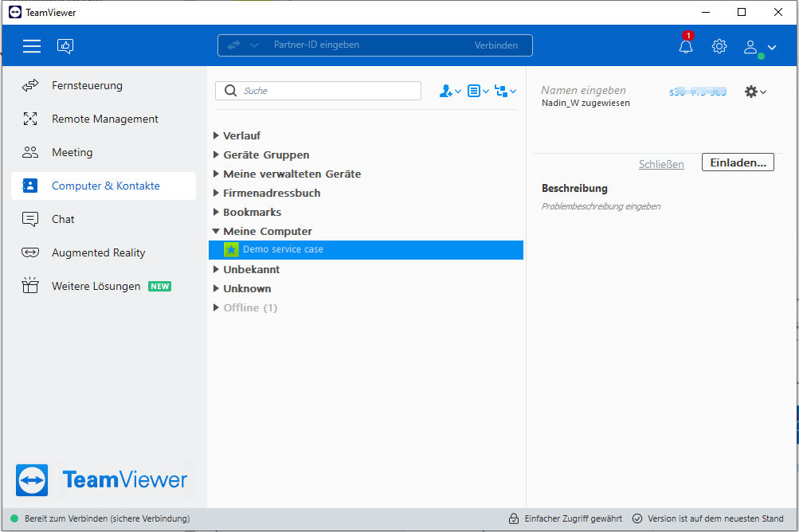Open the settings gear in the header
This screenshot has height=532, width=799.
(x=719, y=46)
